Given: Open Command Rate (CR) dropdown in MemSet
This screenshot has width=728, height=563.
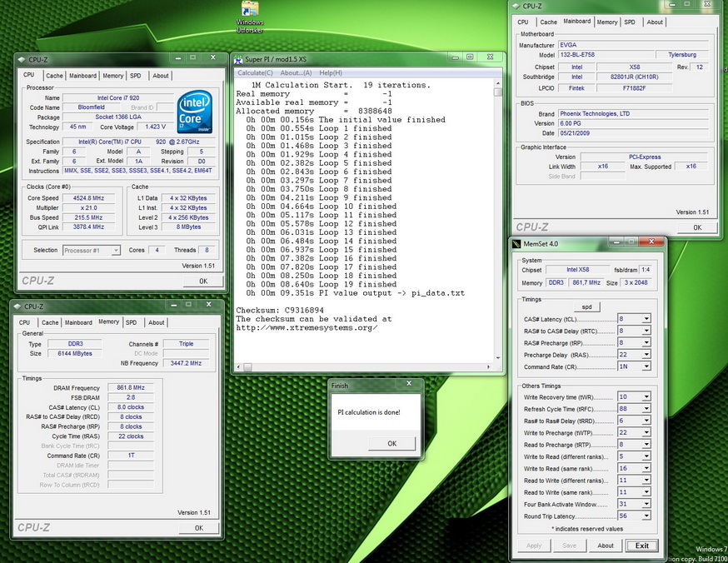Looking at the screenshot, I should click(646, 366).
